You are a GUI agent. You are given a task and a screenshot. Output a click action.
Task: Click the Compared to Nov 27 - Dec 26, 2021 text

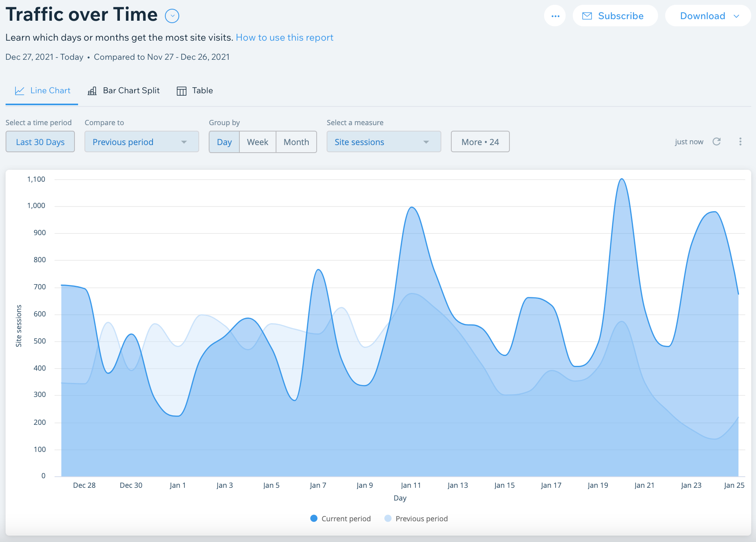click(162, 57)
